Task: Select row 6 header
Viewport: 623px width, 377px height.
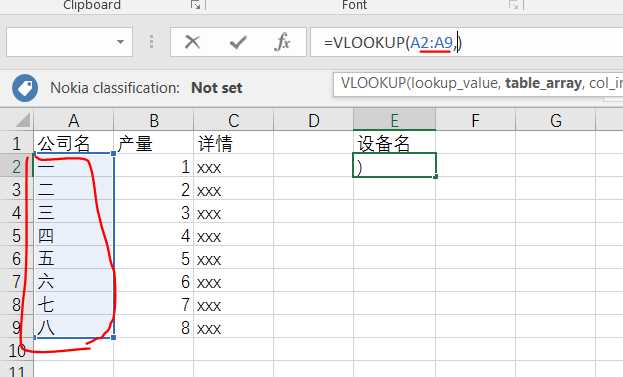Action: pos(17,258)
